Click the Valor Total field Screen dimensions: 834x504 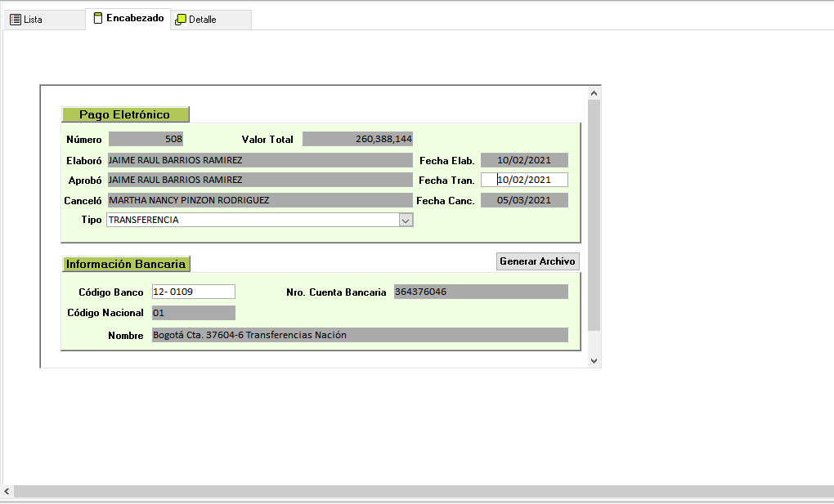tap(357, 139)
